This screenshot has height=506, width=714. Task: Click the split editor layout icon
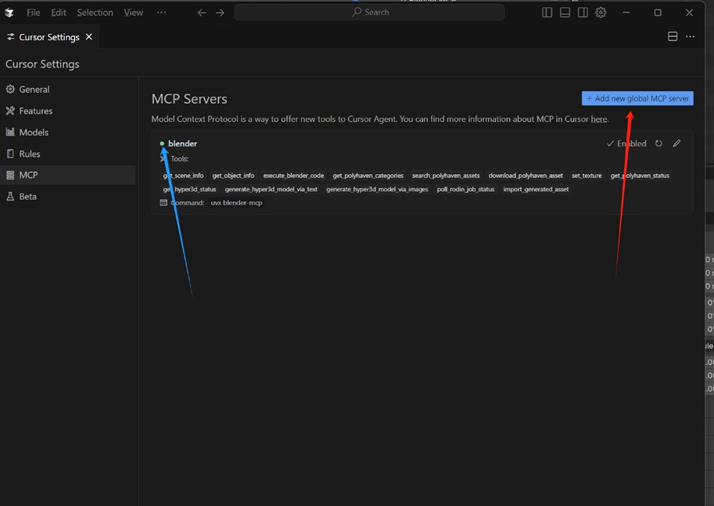(672, 36)
